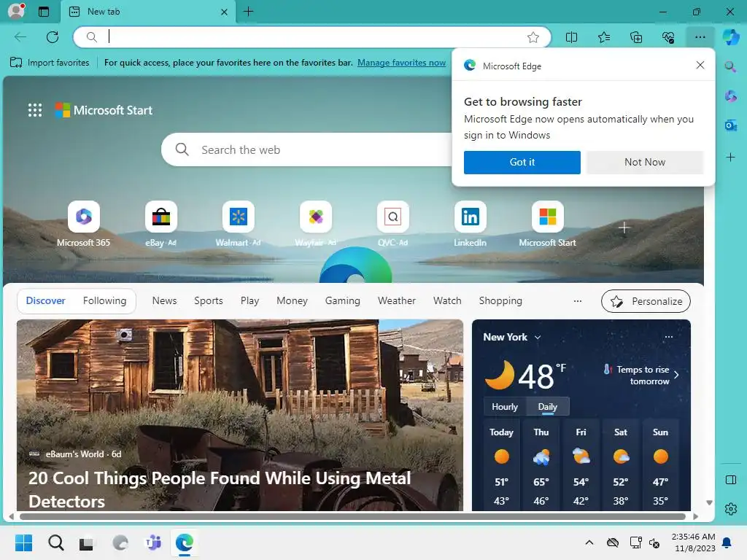
Task: Open Outlook icon in sidebar
Action: point(730,125)
